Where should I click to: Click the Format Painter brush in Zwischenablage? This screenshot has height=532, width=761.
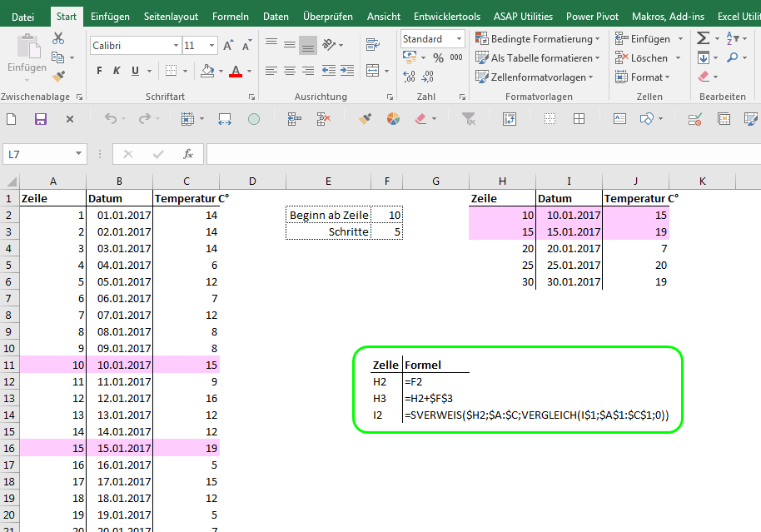click(58, 77)
